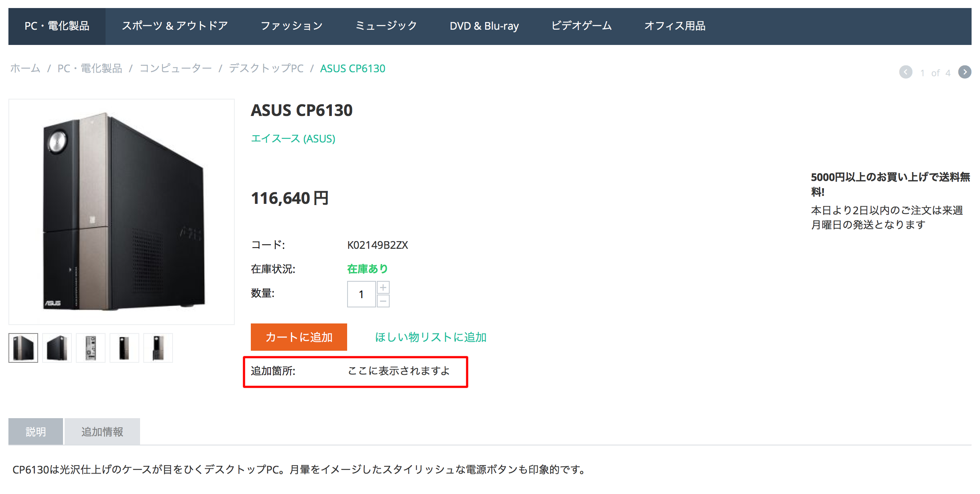Switch to 追加情報 tab
Screen dimensions: 980x494
tap(102, 431)
